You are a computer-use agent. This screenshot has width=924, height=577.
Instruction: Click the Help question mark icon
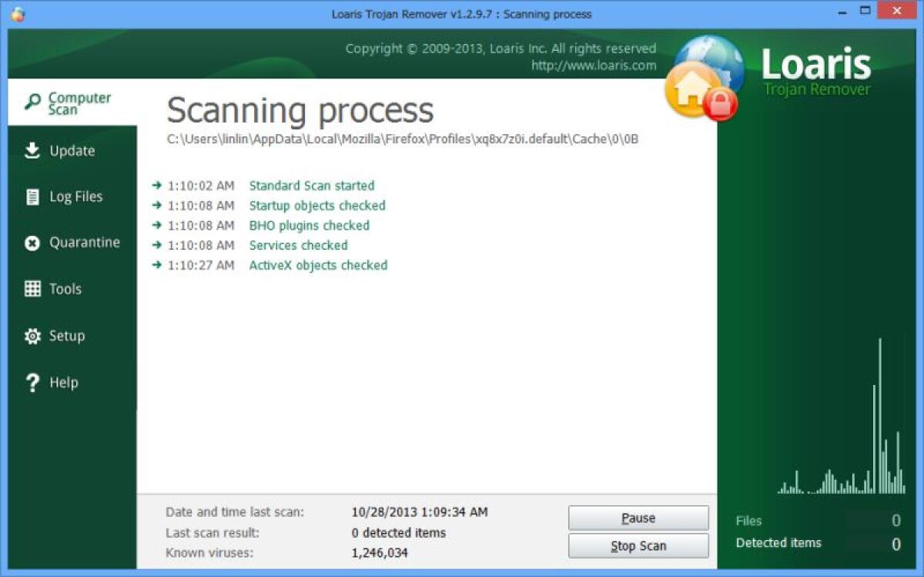(x=32, y=382)
